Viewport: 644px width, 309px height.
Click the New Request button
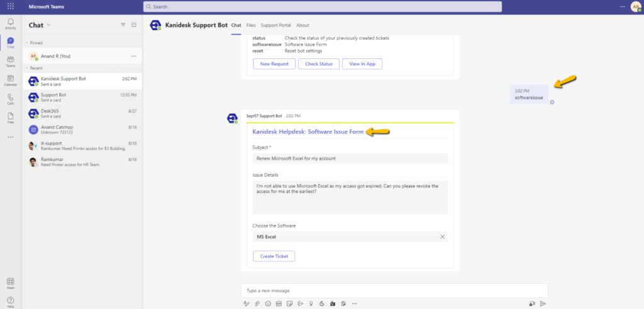pos(274,64)
